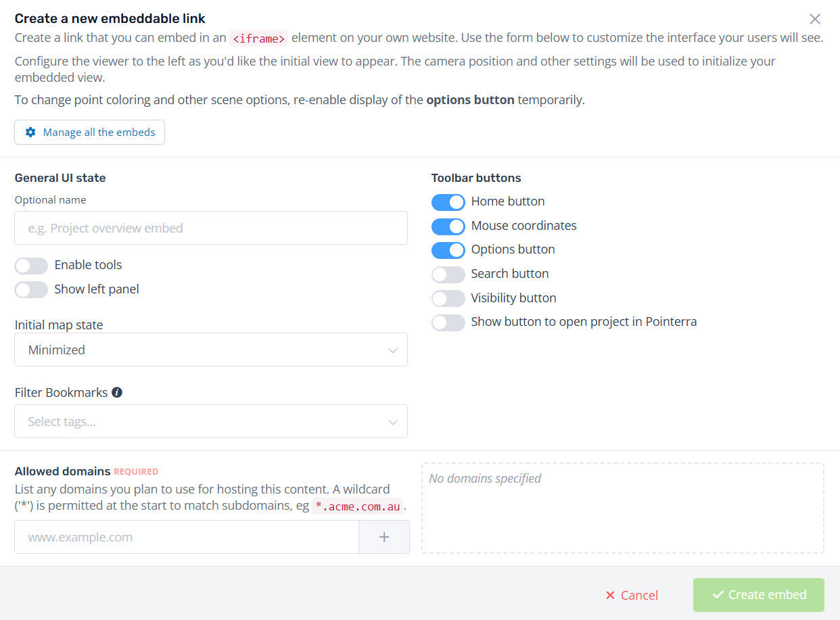Turn on Show left panel
This screenshot has width=840, height=620.
point(31,289)
